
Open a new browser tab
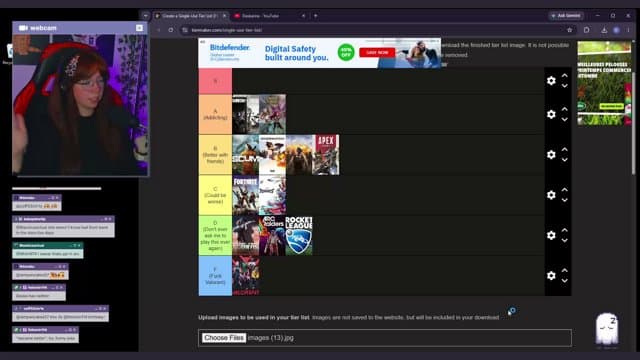coord(316,16)
